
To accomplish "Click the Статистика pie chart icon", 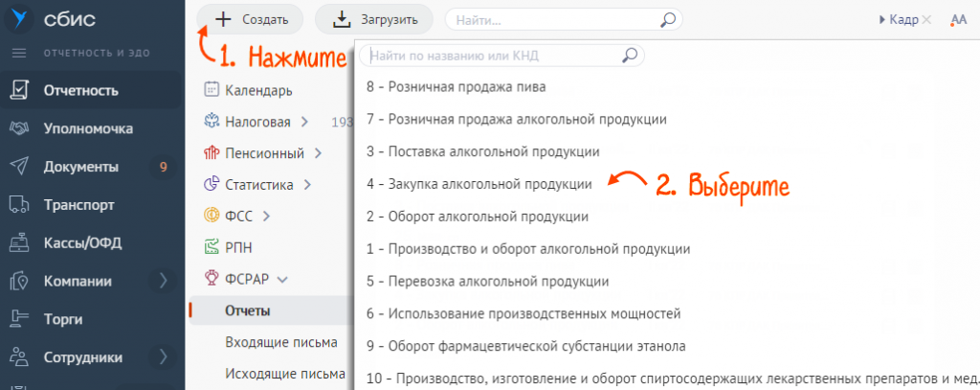I will coord(212,184).
